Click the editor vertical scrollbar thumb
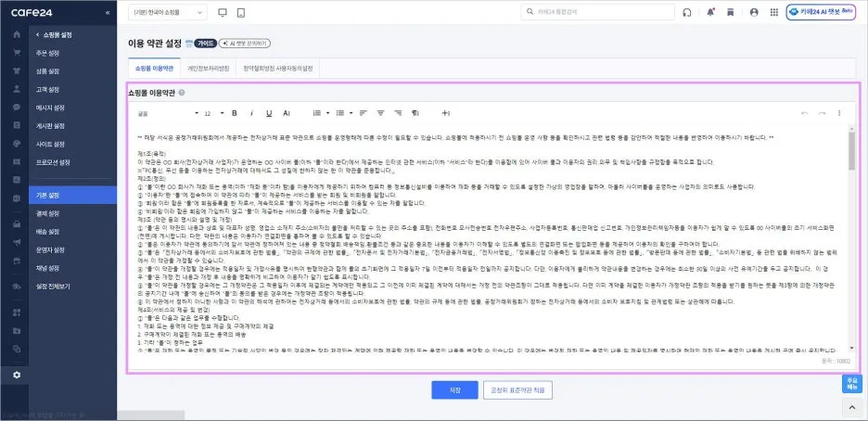 (x=850, y=150)
